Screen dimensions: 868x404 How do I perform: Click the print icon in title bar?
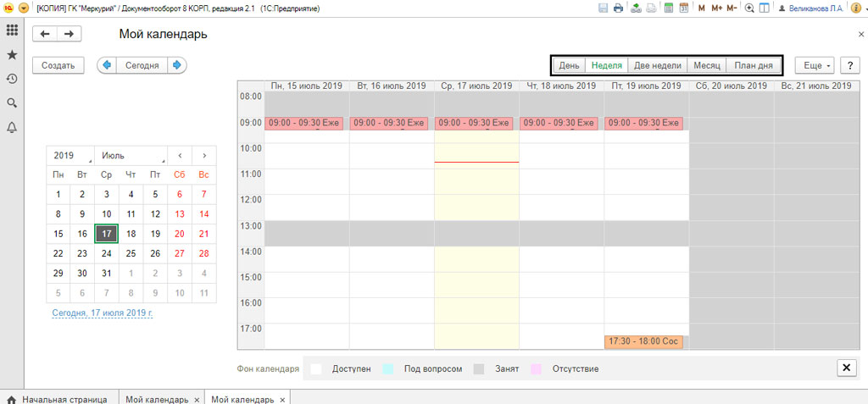618,8
